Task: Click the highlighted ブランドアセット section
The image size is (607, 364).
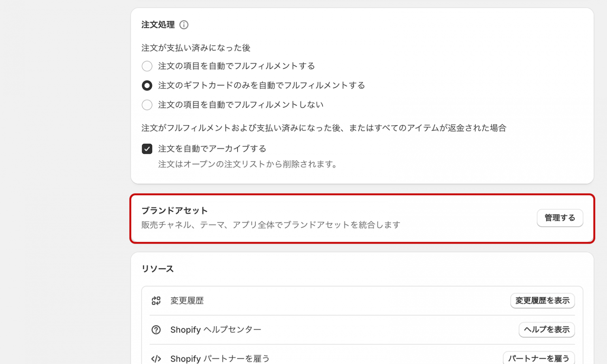Action: (363, 218)
